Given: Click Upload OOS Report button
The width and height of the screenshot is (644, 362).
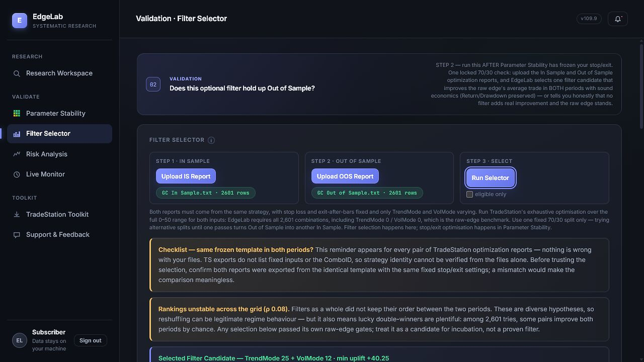Looking at the screenshot, I should click(345, 176).
